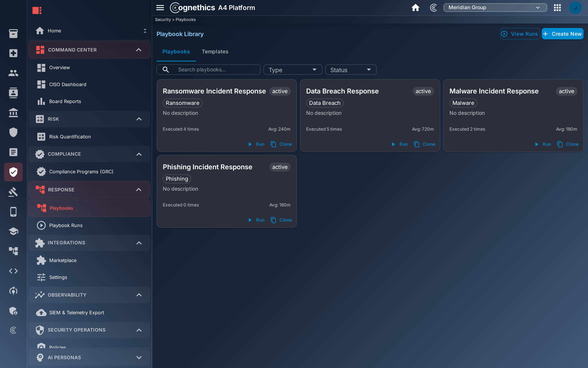Image resolution: width=588 pixels, height=368 pixels.
Task: Switch to the Playbooks tab
Action: tap(176, 52)
